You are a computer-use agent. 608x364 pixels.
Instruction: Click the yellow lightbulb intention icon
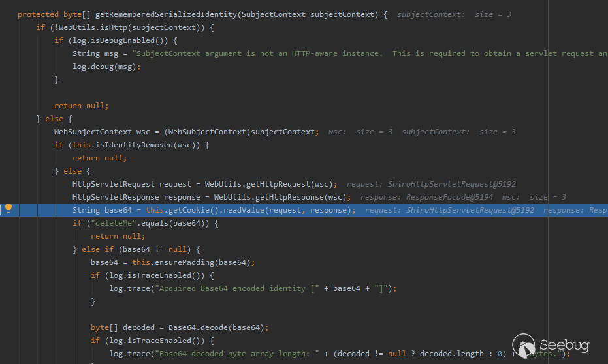8,209
